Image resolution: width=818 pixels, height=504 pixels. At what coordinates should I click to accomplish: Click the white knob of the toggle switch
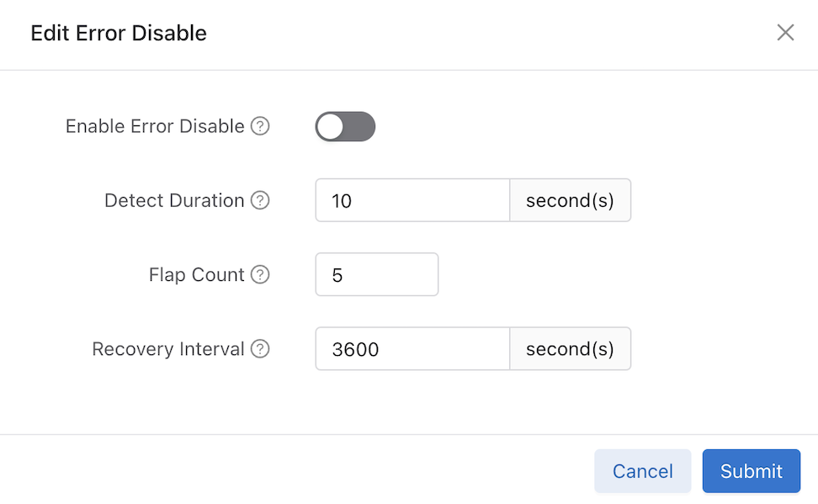pyautogui.click(x=331, y=126)
